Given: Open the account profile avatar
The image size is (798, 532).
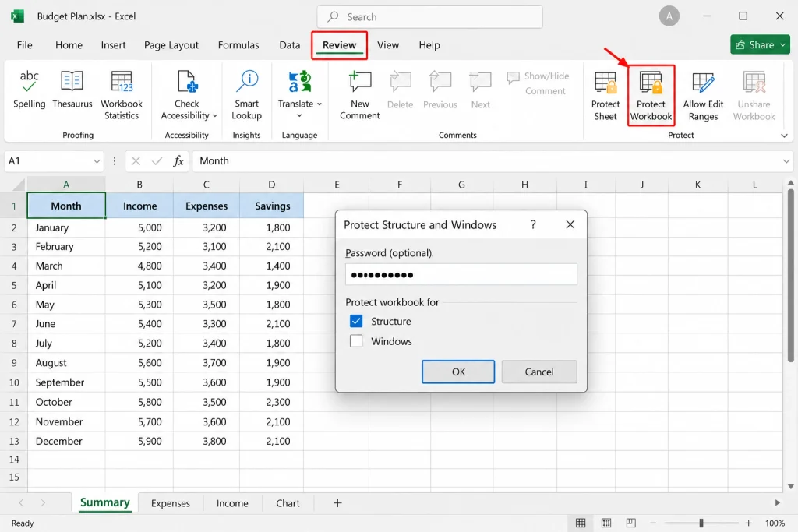Looking at the screenshot, I should click(669, 16).
